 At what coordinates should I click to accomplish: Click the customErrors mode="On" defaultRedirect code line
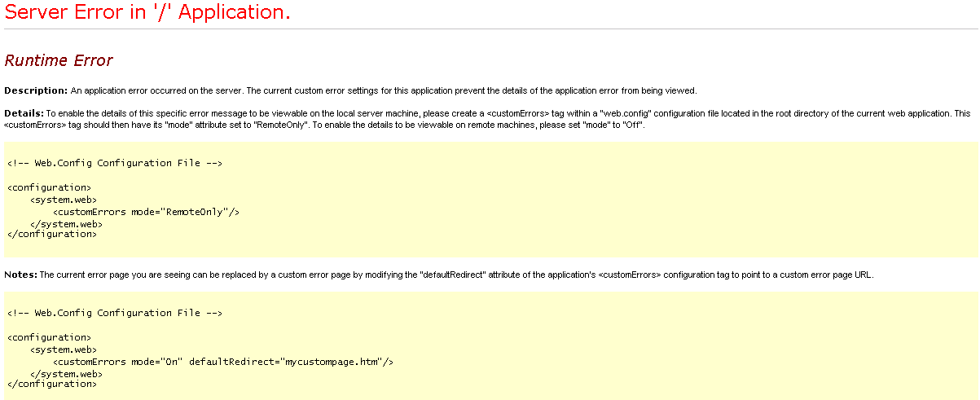(223, 361)
